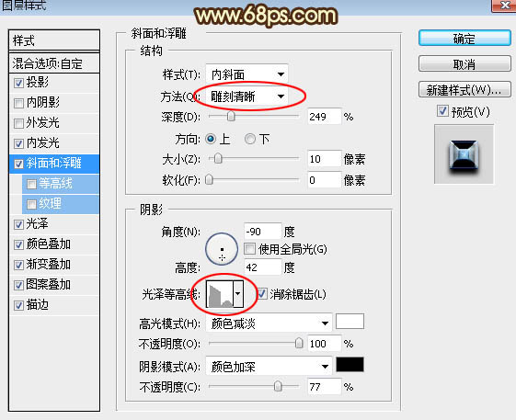516x420 pixels.
Task: Click the 新建样式 new style button
Action: click(464, 89)
